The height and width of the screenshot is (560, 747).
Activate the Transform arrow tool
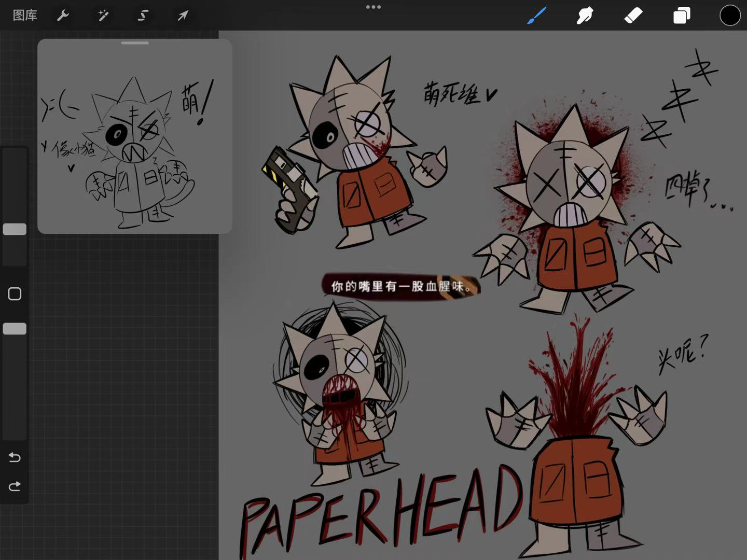point(183,16)
